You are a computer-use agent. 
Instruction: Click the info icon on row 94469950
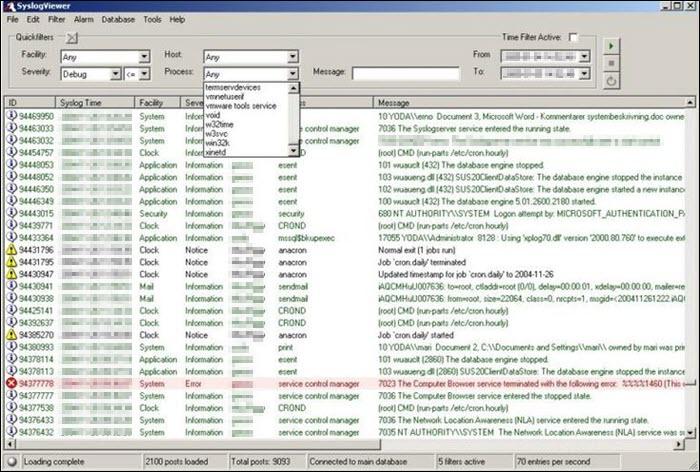click(11, 116)
